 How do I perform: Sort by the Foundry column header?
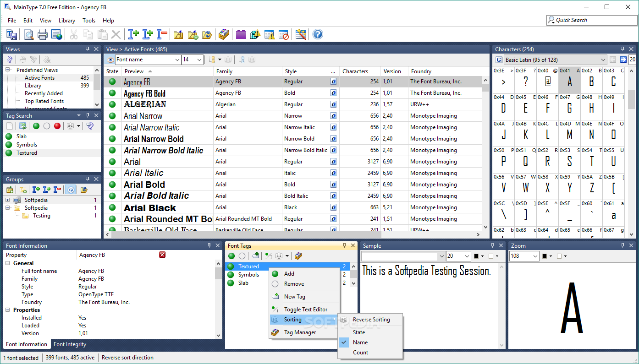coord(445,71)
